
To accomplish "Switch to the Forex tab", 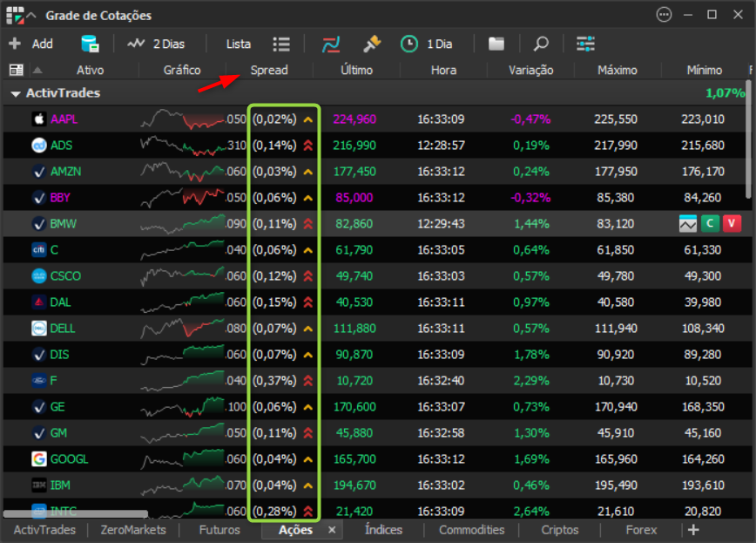I will point(641,530).
